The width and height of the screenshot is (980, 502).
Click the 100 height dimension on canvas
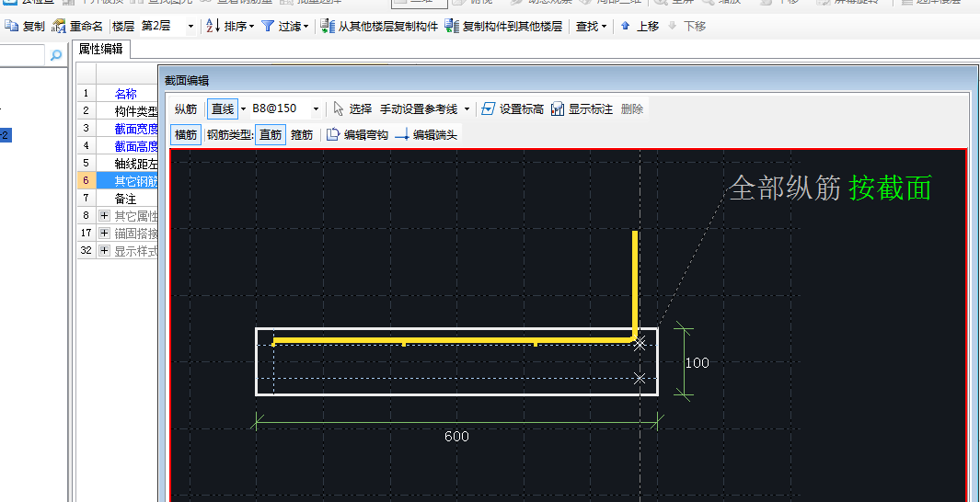697,363
